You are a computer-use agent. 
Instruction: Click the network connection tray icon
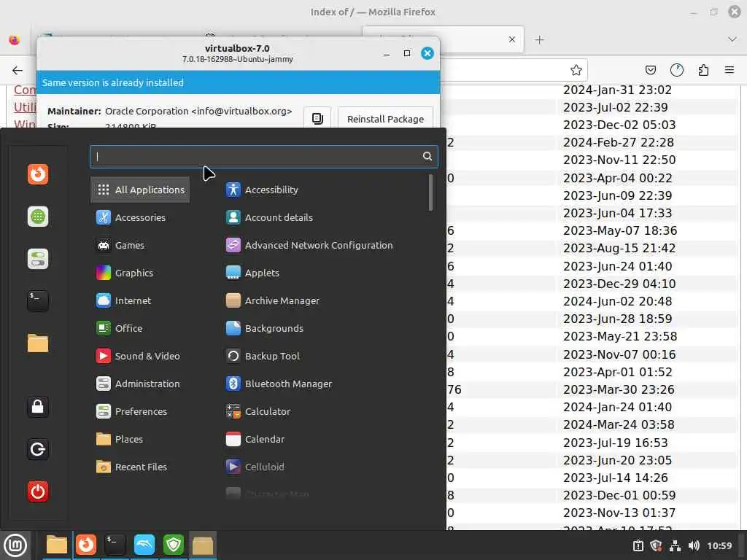pos(675,545)
